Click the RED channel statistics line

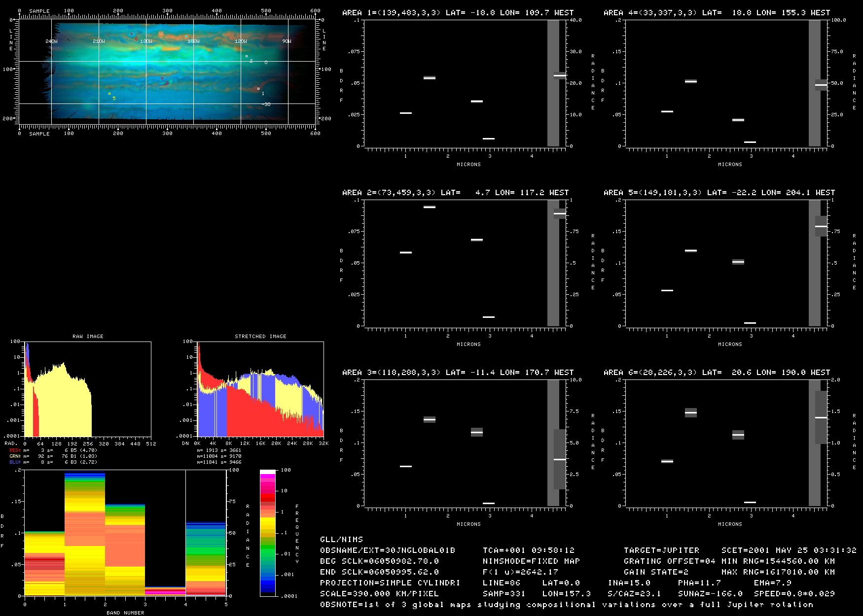[53, 450]
